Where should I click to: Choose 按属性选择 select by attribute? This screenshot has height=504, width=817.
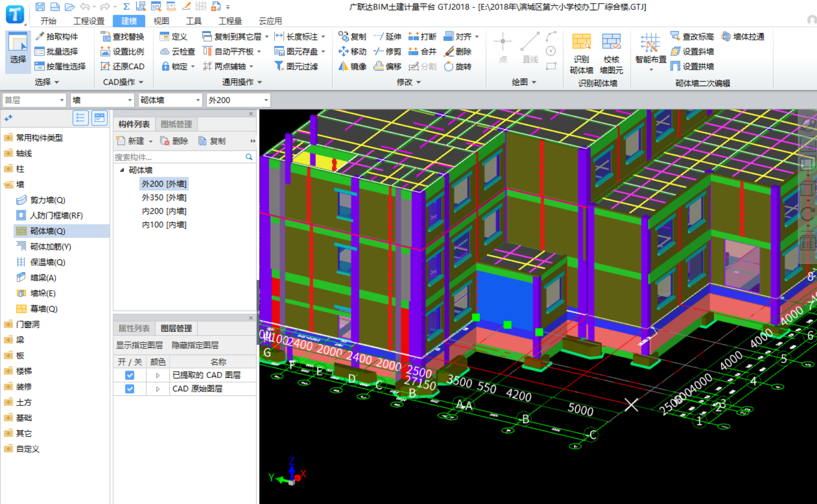60,66
